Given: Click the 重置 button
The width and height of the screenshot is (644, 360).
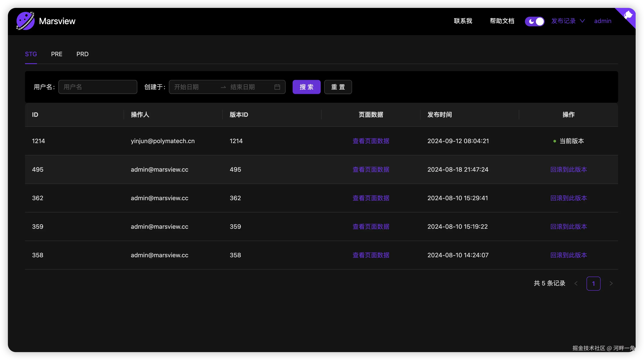Looking at the screenshot, I should point(338,87).
